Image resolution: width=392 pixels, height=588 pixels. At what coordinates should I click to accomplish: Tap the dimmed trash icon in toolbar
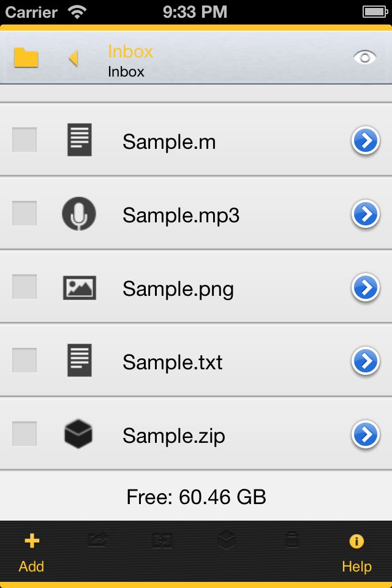click(292, 540)
